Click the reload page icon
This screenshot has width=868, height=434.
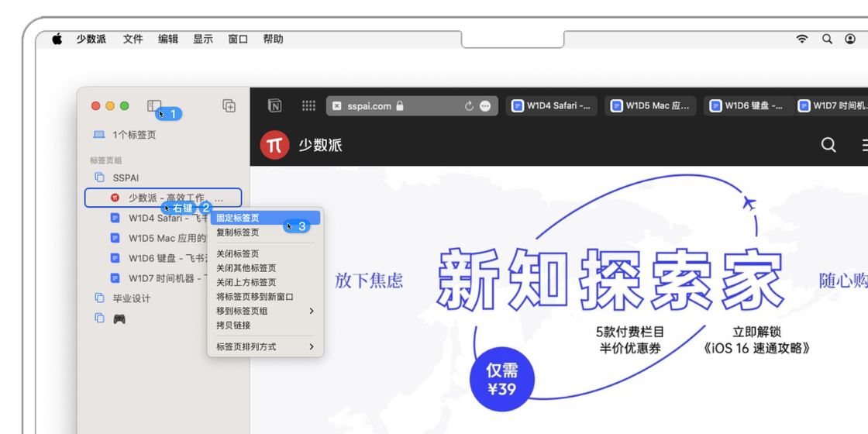[x=469, y=106]
